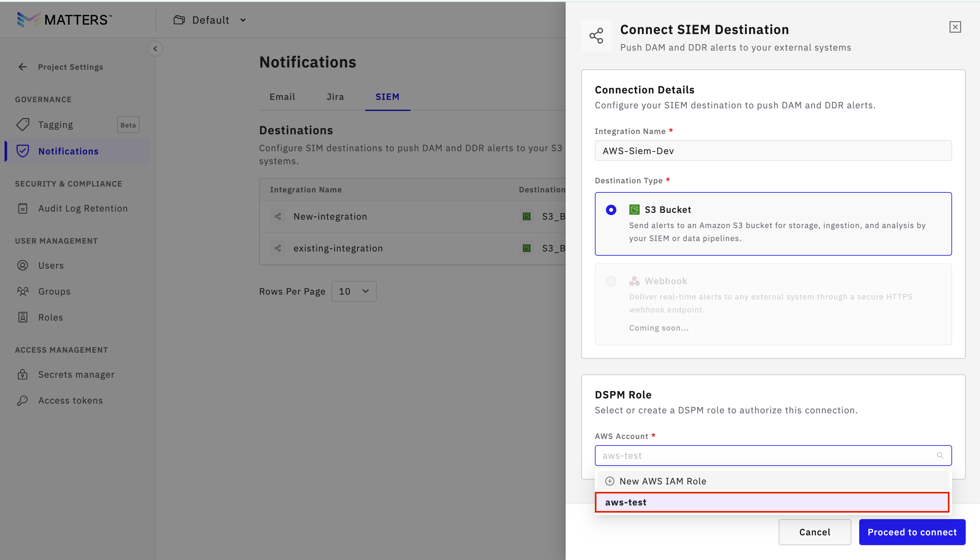Viewport: 980px width, 560px height.
Task: Click the Cancel button
Action: [x=814, y=532]
